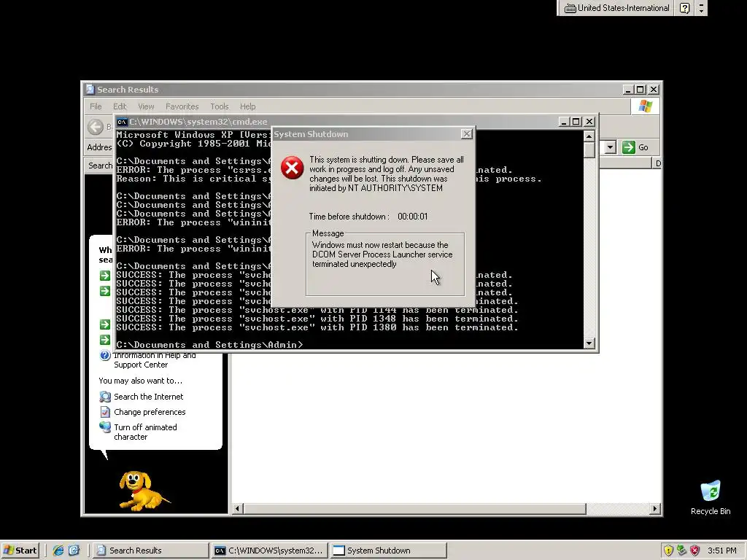Click the first green arrow search option

pos(105,276)
